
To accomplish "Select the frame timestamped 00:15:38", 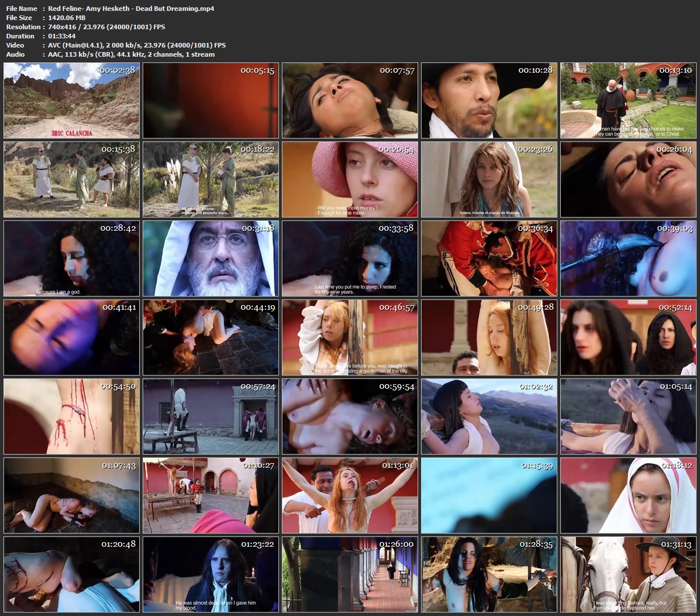I will pyautogui.click(x=72, y=180).
